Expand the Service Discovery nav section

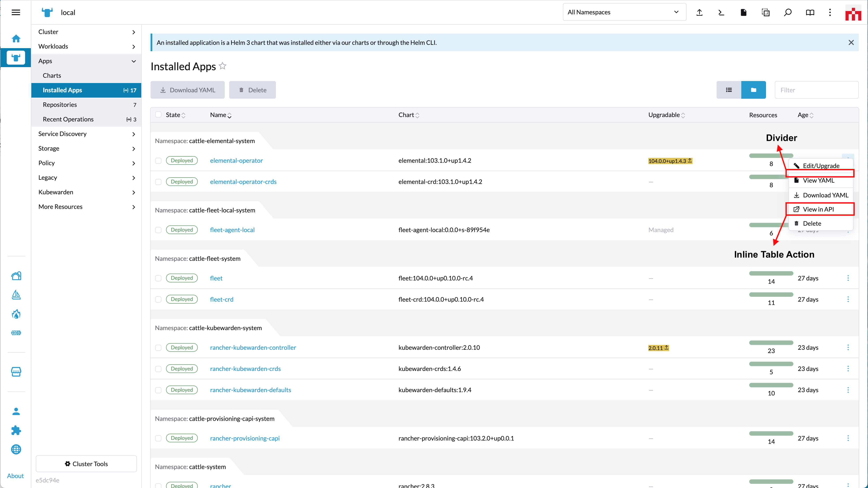point(86,134)
